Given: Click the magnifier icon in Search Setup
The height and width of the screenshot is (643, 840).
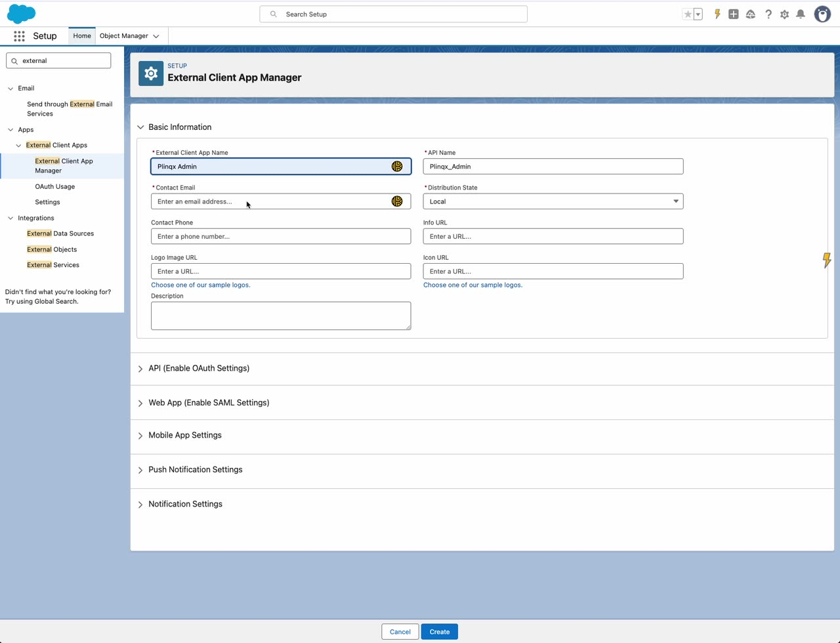Looking at the screenshot, I should tap(274, 14).
